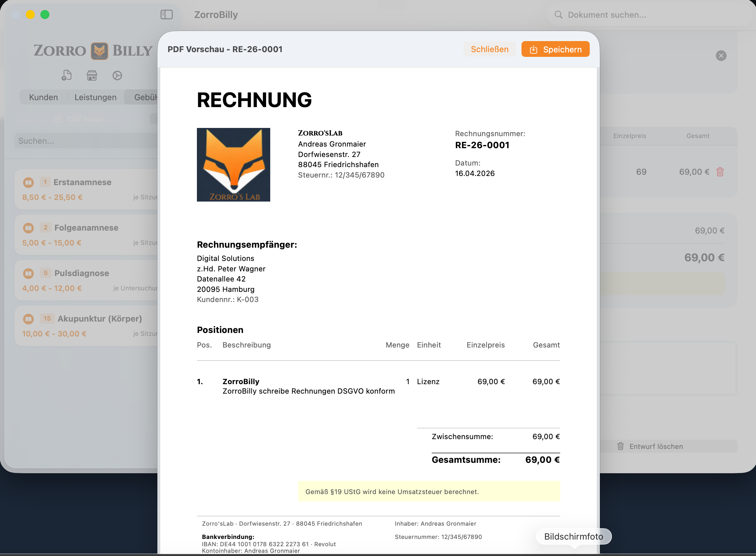Click the IBAN bank details line
The height and width of the screenshot is (556, 756).
[269, 544]
